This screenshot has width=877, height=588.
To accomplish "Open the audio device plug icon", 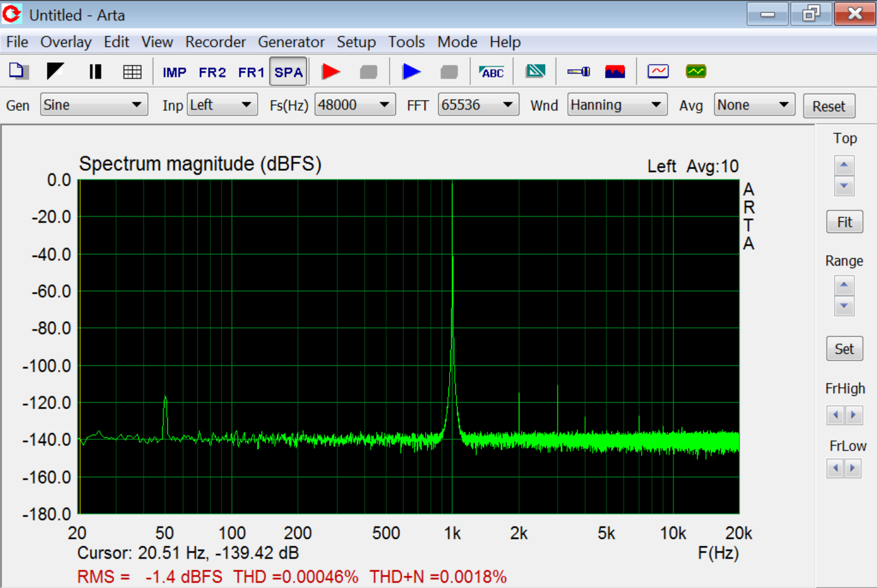I will [x=578, y=71].
